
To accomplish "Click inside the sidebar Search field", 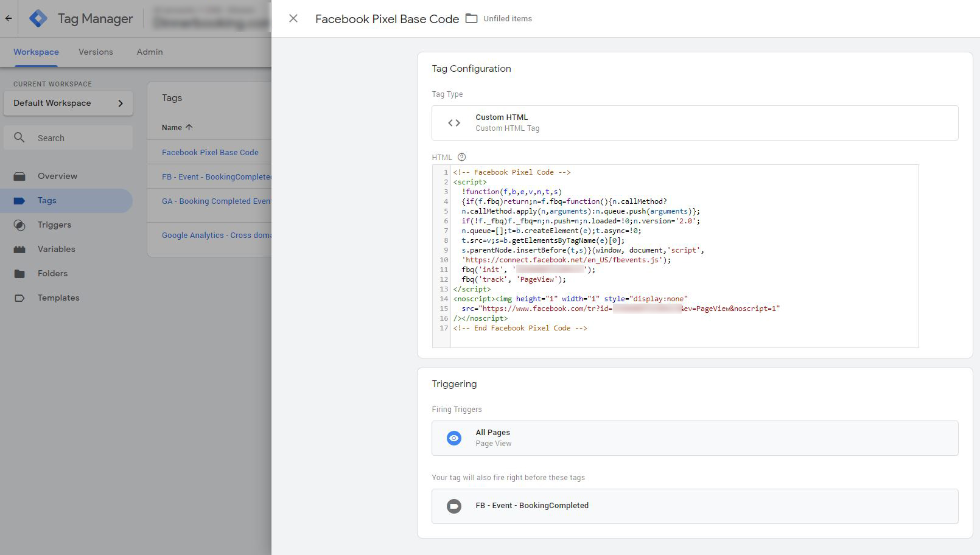I will coord(68,138).
